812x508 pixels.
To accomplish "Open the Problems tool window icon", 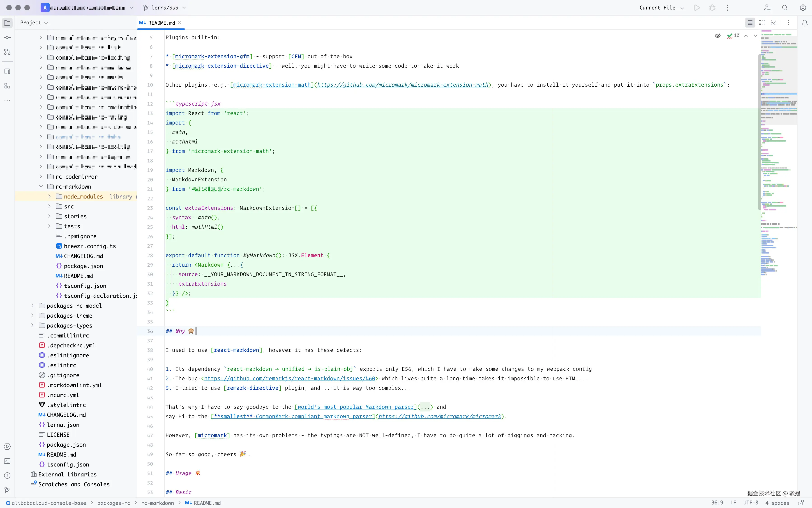I will 7,476.
